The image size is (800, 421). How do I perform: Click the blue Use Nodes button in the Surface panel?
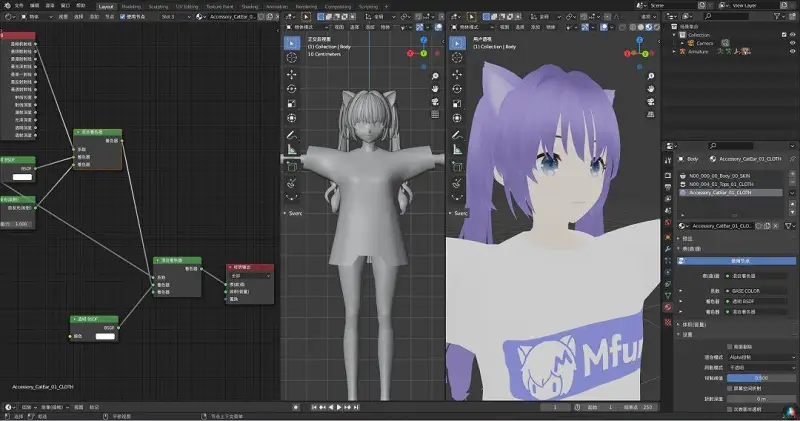pos(736,261)
